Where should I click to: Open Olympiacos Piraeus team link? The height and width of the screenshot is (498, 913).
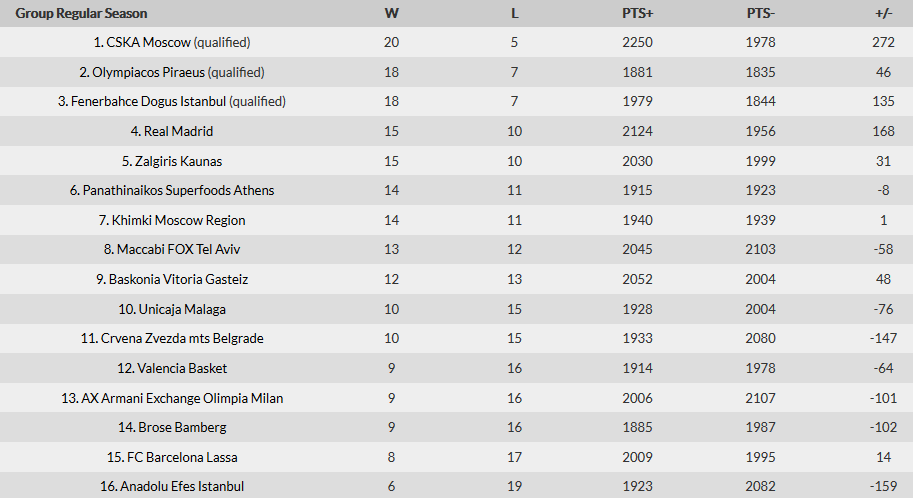148,72
